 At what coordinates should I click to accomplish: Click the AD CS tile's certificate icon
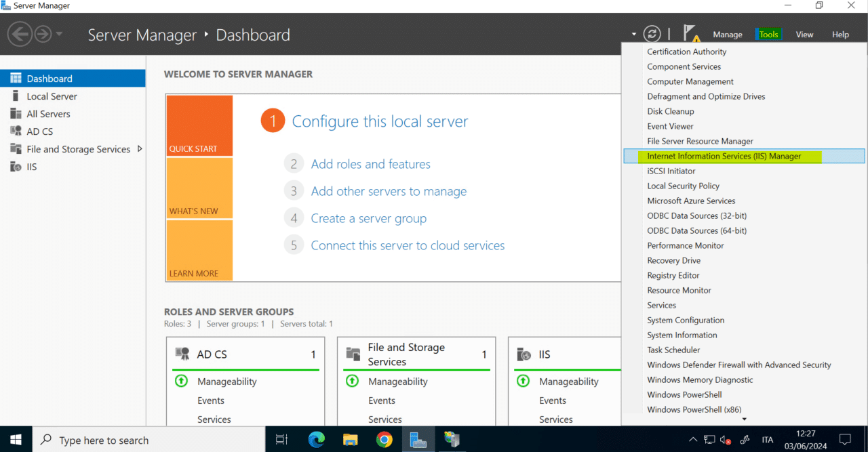[182, 354]
